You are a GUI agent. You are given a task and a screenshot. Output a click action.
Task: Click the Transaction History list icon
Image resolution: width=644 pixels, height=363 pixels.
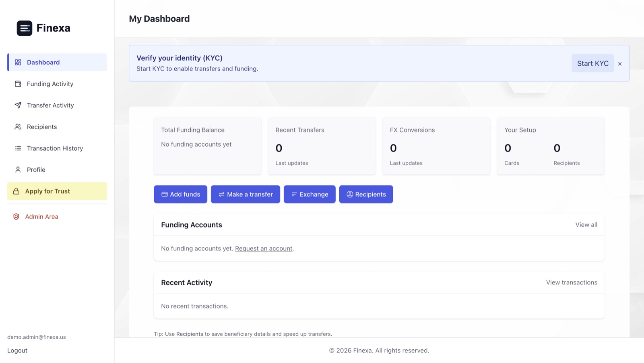[x=18, y=148]
